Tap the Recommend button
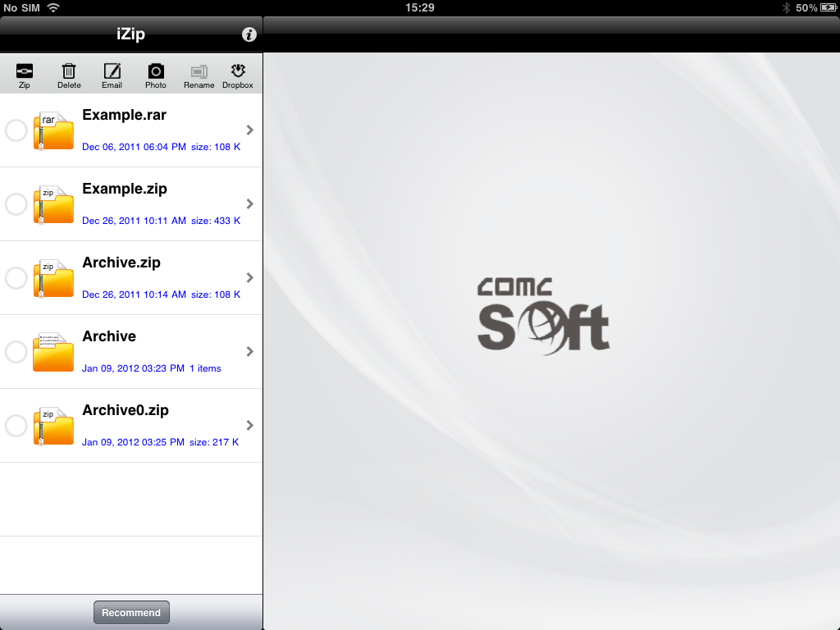840x630 pixels. coord(131,612)
